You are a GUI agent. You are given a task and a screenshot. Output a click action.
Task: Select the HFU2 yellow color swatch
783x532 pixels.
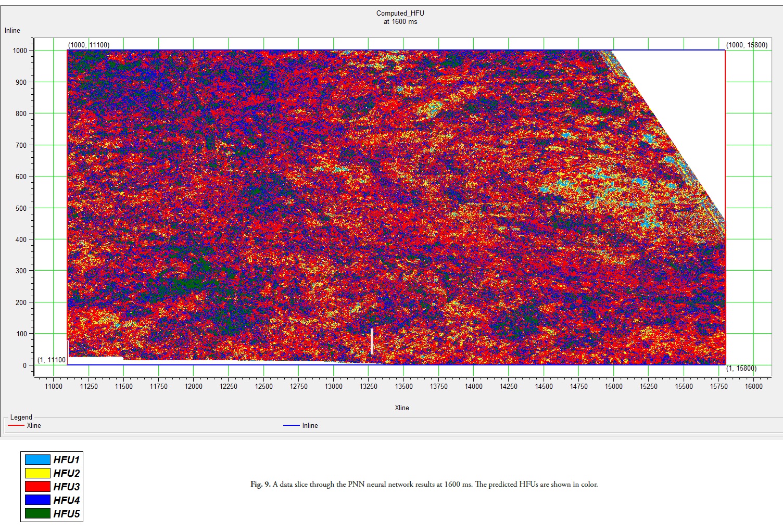[37, 473]
